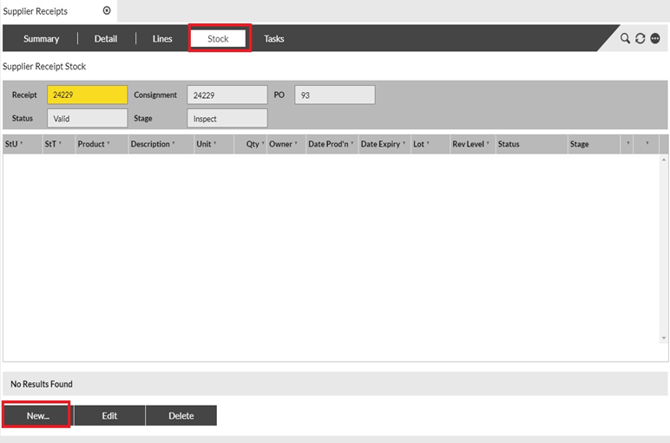Click the Edit button

(x=109, y=415)
